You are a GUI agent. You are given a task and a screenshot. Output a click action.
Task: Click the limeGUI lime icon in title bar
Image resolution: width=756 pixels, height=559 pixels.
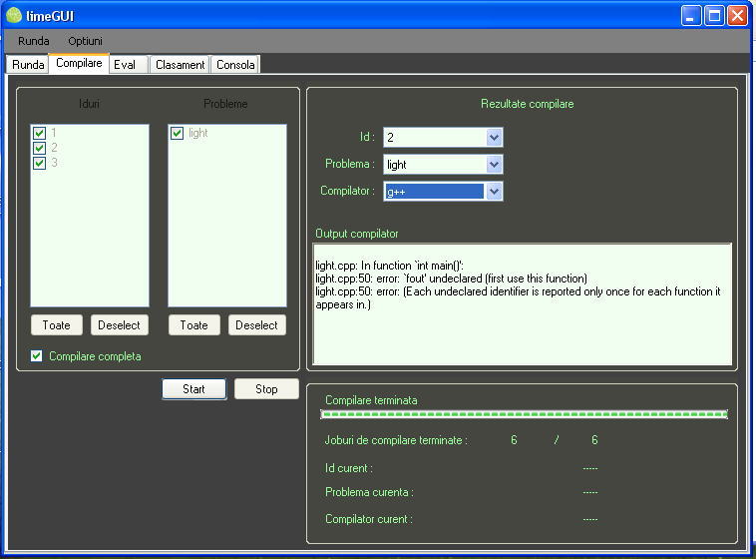tap(14, 15)
